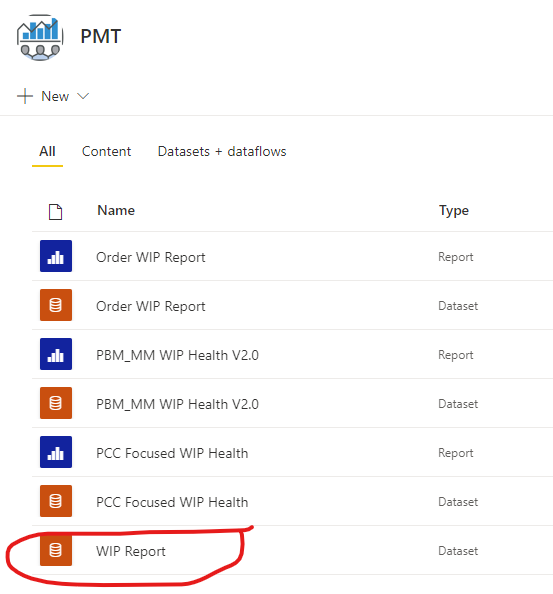553x594 pixels.
Task: Click Dataset type in PBM_MM WIP Health row
Action: [x=458, y=404]
